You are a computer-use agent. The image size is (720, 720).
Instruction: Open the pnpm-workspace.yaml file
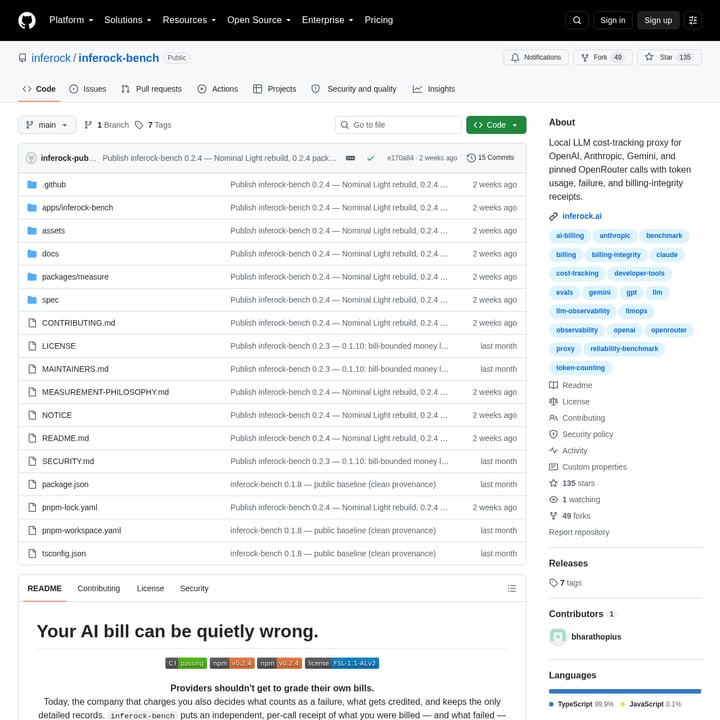81,530
